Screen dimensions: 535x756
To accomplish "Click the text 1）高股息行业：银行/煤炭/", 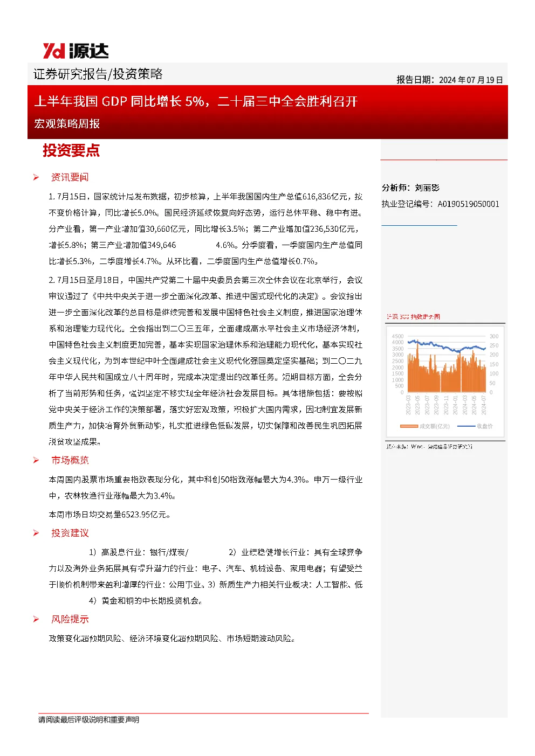I will tap(139, 552).
